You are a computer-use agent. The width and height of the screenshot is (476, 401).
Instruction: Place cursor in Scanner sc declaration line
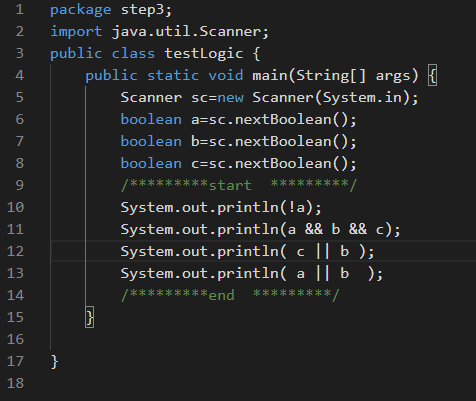click(269, 98)
